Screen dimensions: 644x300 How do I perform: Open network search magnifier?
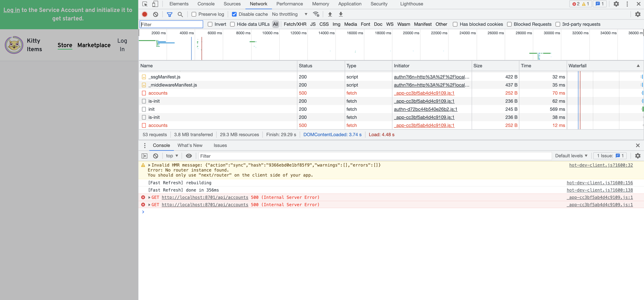pos(180,14)
